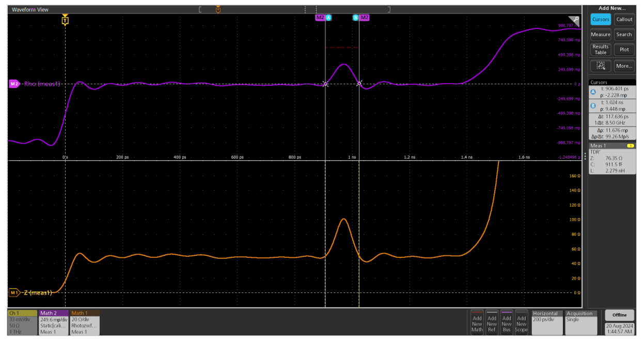The image size is (644, 340).
Task: Open the Ch 1 badge settings
Action: [x=22, y=322]
